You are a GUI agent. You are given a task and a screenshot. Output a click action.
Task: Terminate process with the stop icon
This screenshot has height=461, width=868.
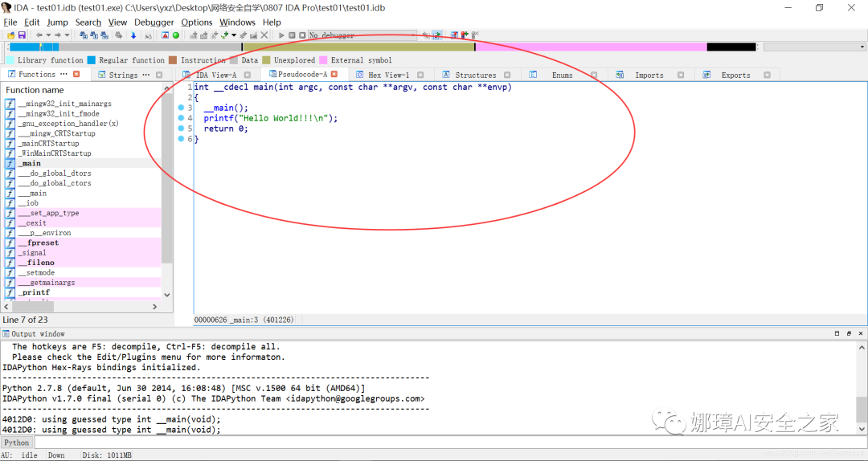coord(302,35)
